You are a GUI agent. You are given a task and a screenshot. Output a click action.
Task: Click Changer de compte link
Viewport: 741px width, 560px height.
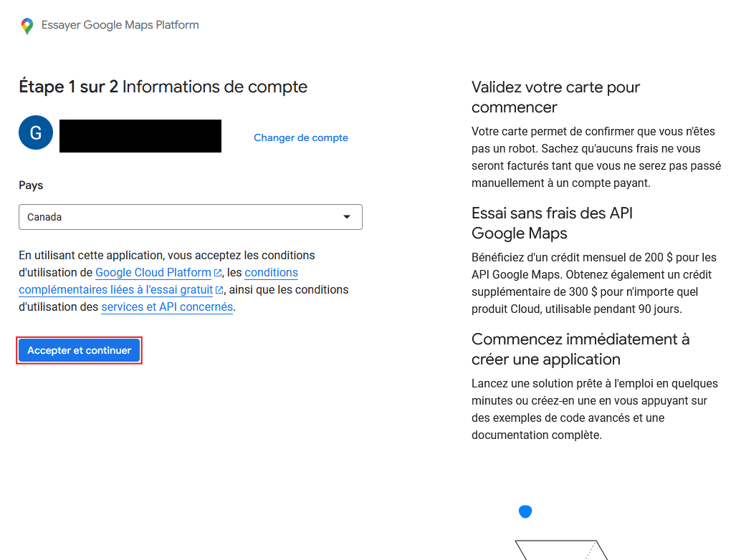(301, 138)
